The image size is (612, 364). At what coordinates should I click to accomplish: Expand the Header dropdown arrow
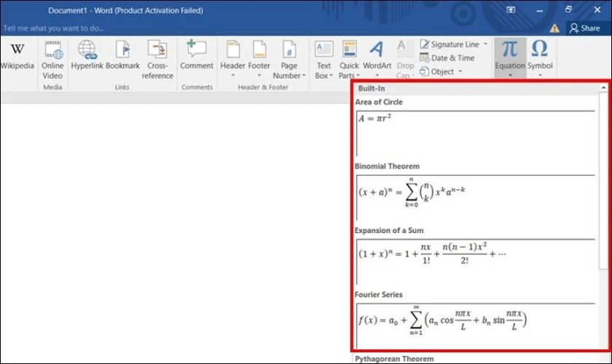[233, 75]
